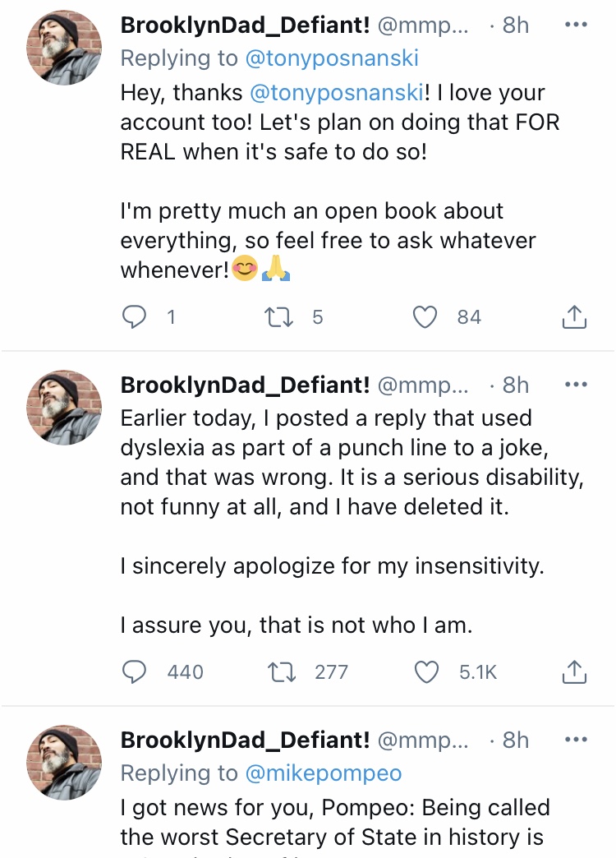
Task: View the apology tweet's profile avatar
Action: (x=64, y=408)
